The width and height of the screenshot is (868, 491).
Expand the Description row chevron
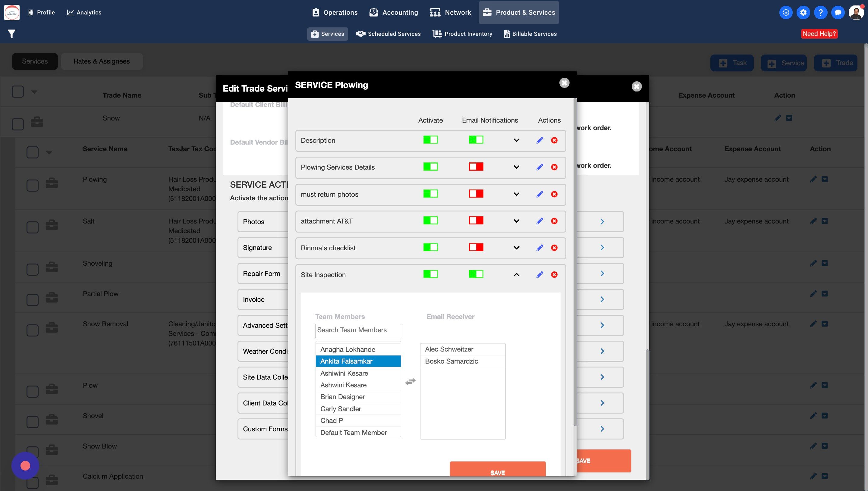coord(516,140)
